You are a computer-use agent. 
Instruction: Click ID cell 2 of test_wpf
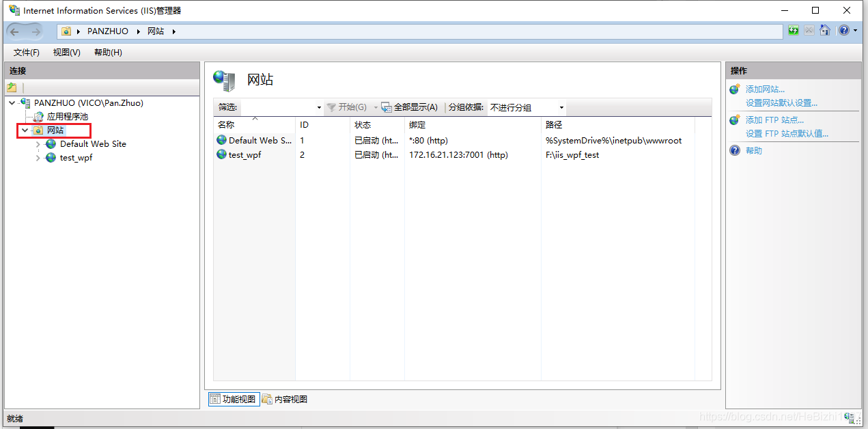tap(302, 155)
